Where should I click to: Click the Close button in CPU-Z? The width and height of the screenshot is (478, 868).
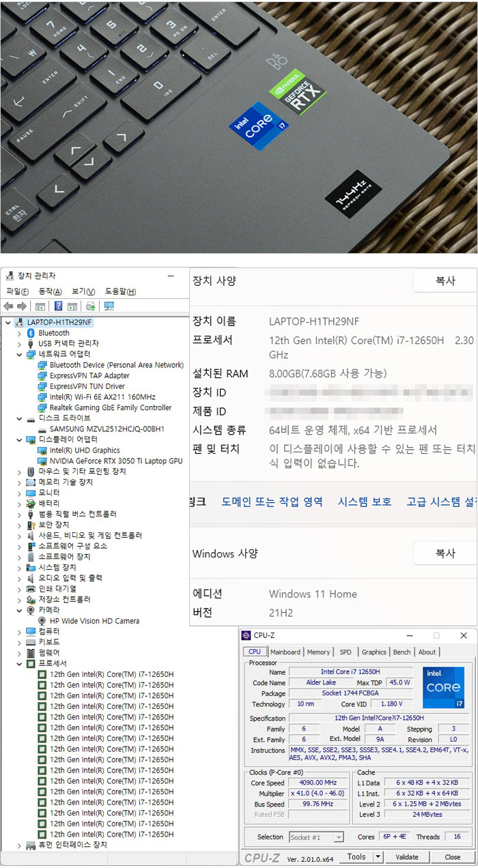point(453,856)
